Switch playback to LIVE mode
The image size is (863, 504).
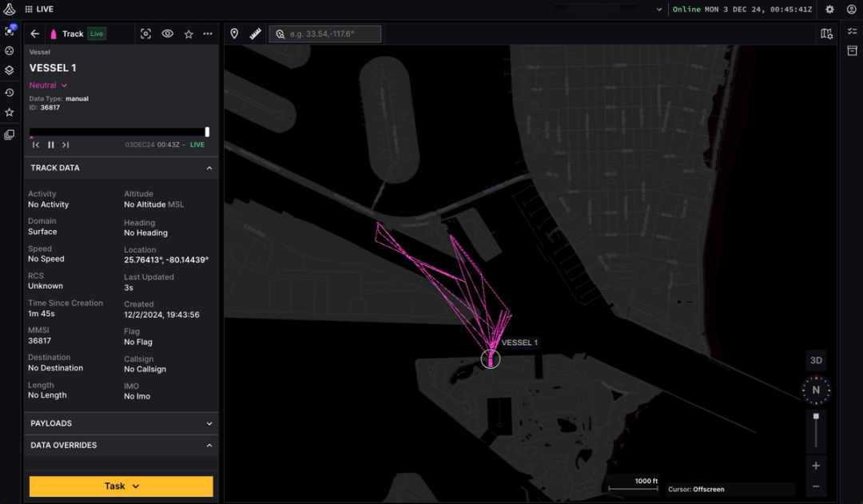(x=196, y=145)
